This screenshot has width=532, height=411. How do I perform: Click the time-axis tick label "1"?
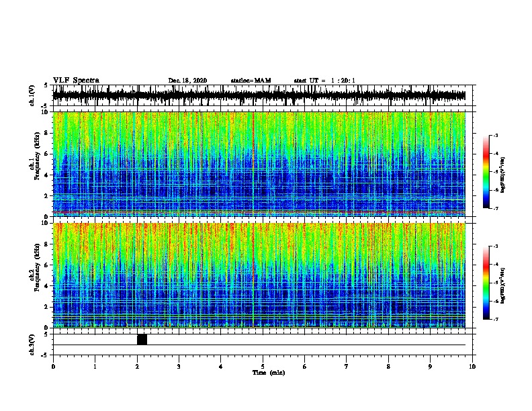pyautogui.click(x=95, y=366)
